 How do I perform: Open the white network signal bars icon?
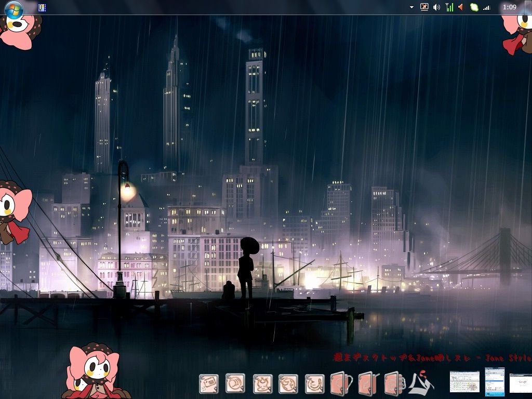(487, 7)
